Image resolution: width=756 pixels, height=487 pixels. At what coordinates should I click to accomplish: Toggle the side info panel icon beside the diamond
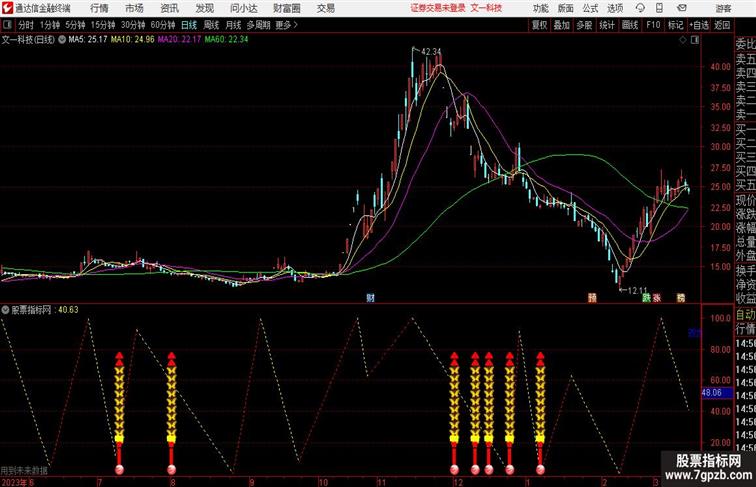click(695, 40)
